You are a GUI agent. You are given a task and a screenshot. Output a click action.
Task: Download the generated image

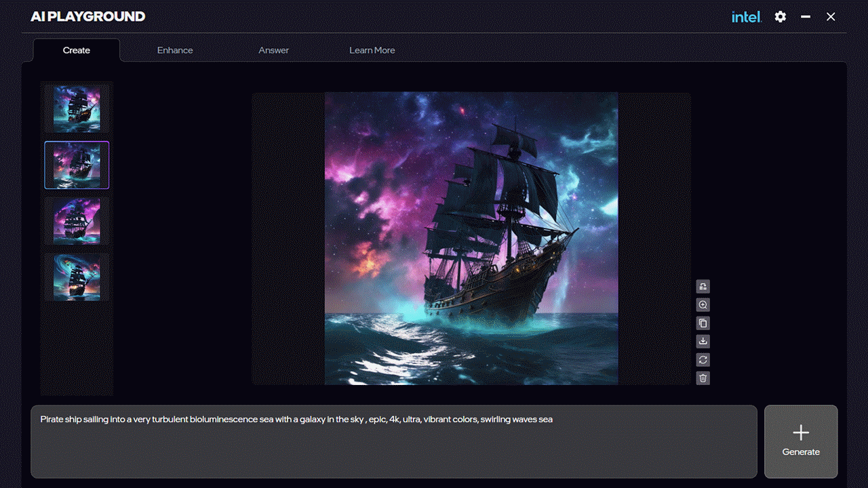click(703, 342)
